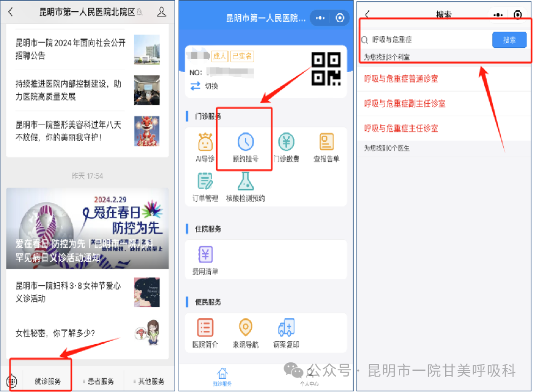Open 预约挂号 appointment registration
The height and width of the screenshot is (392, 533).
click(x=245, y=148)
